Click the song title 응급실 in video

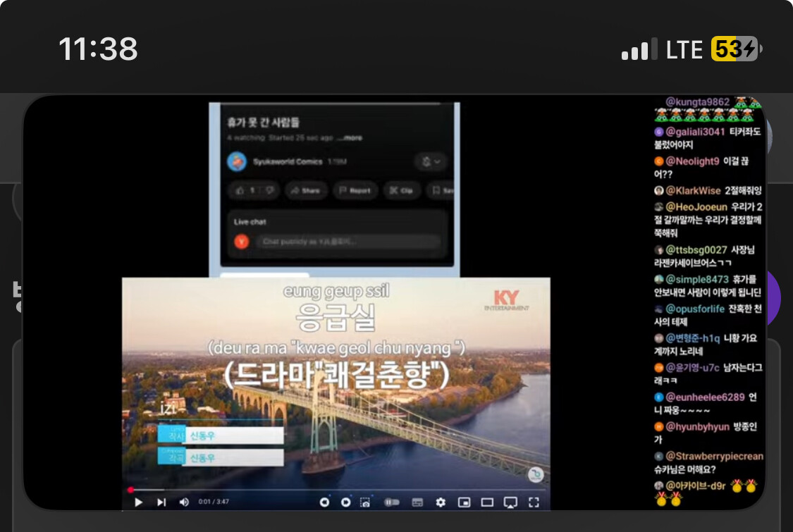336,317
